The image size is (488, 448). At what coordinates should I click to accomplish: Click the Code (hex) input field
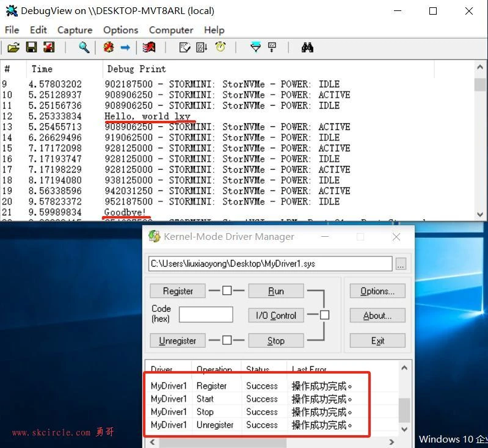point(206,314)
